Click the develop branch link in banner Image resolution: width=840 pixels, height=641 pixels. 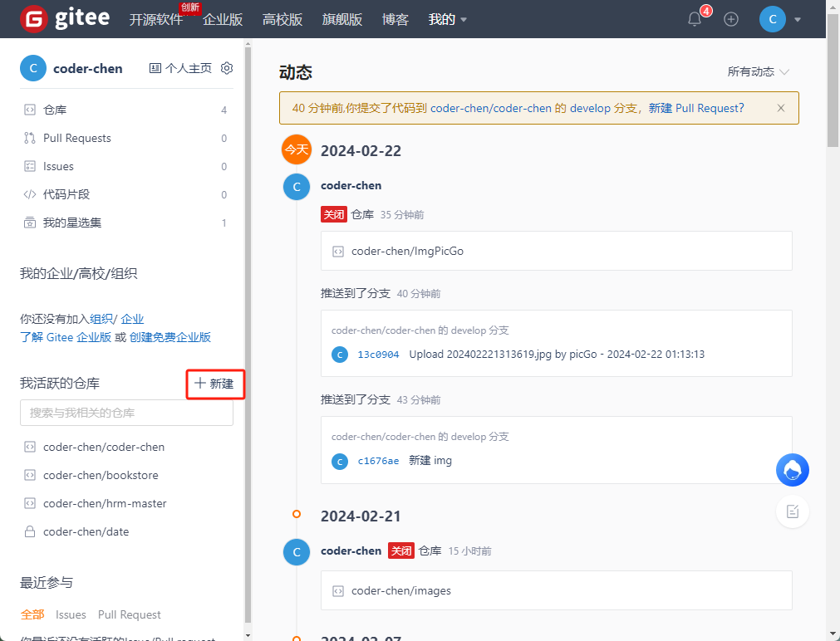pyautogui.click(x=590, y=108)
